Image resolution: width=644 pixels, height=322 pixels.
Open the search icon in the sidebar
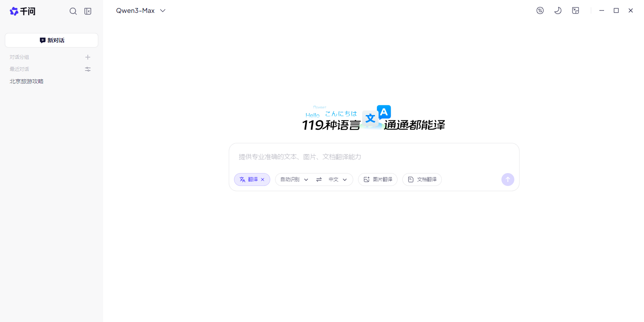coord(73,11)
